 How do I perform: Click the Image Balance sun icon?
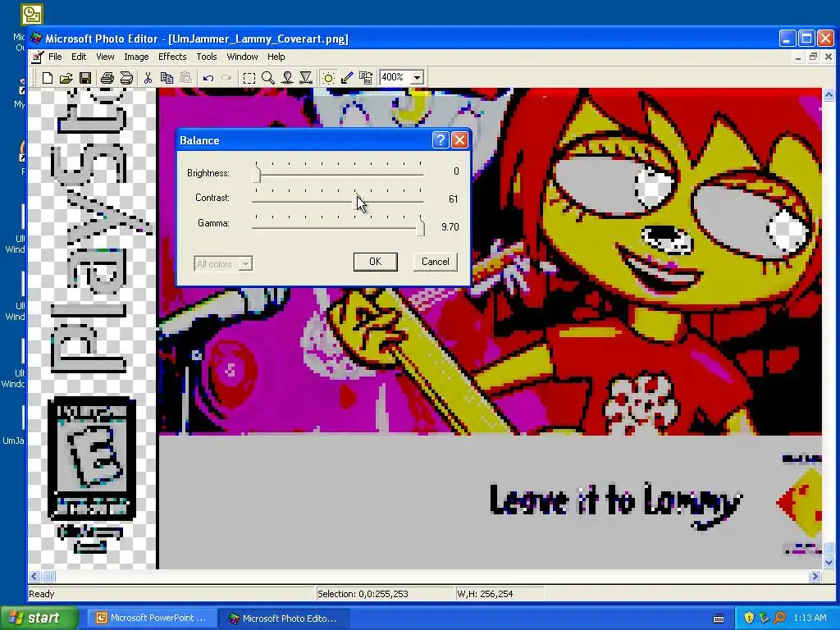point(328,78)
